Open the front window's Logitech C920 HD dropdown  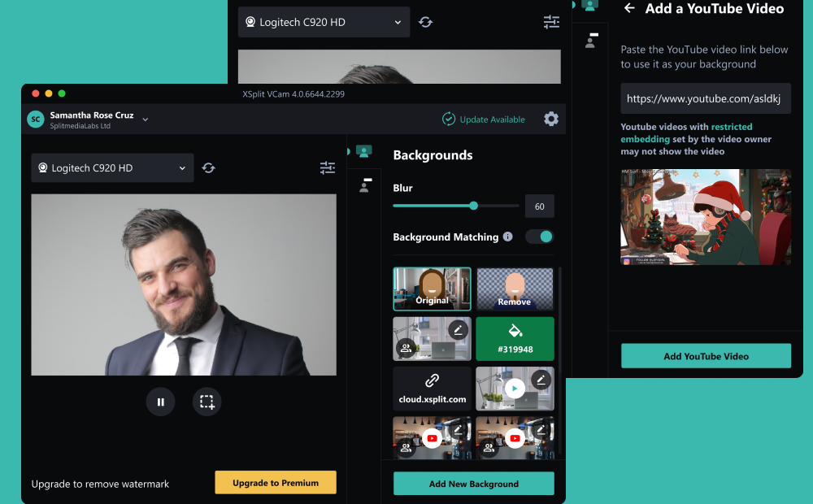pos(112,167)
